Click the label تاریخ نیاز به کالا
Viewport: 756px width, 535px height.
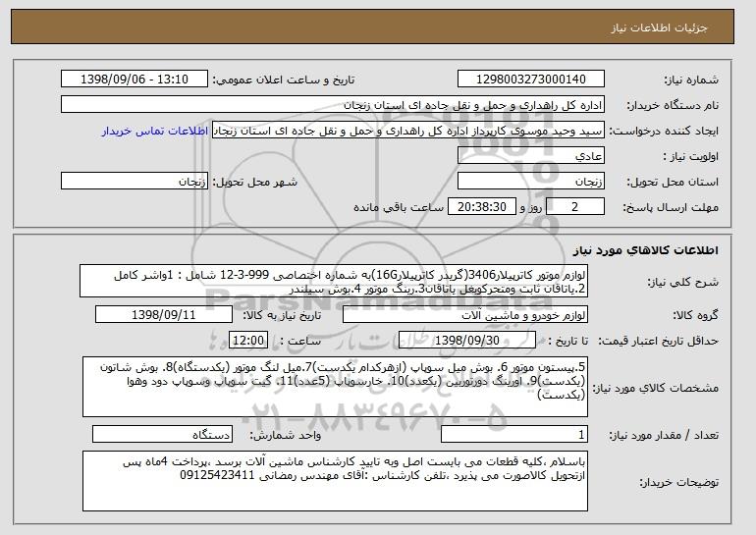click(282, 316)
